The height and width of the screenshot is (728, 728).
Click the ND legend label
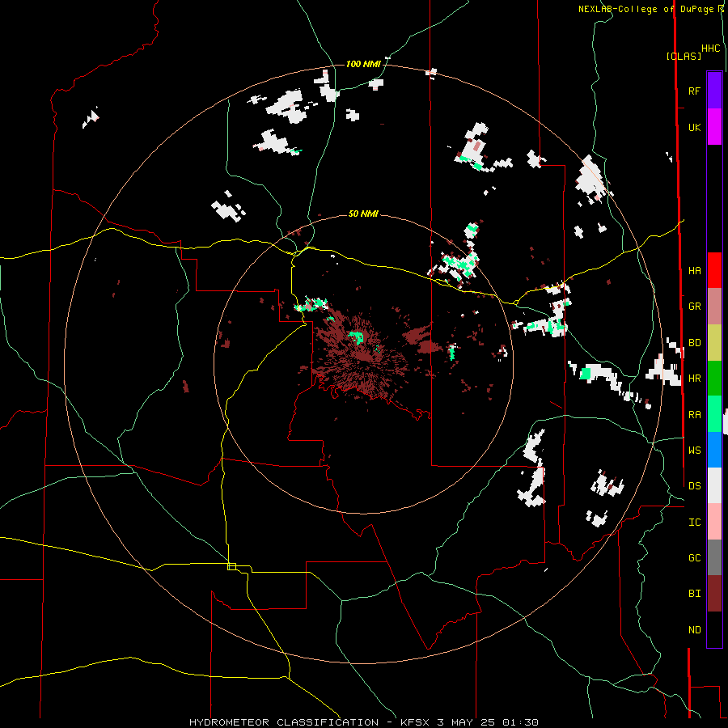click(694, 630)
